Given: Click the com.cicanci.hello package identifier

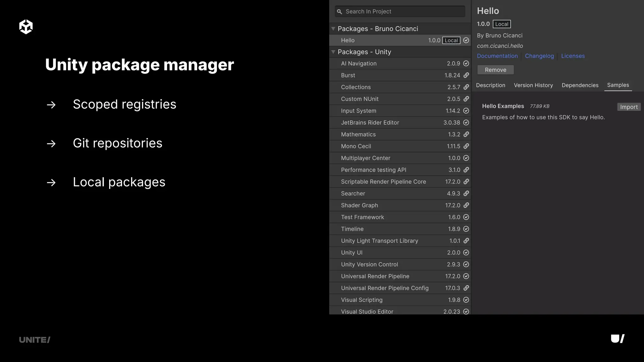Looking at the screenshot, I should click(500, 46).
